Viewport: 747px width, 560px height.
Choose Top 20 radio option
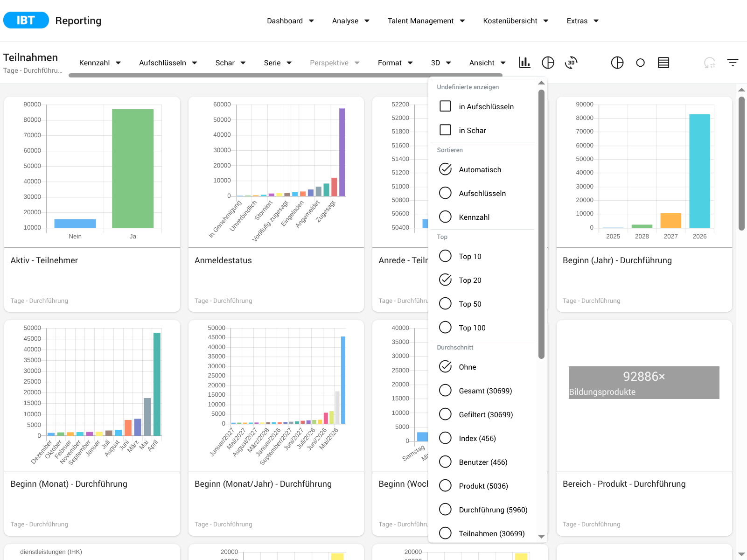click(x=446, y=280)
